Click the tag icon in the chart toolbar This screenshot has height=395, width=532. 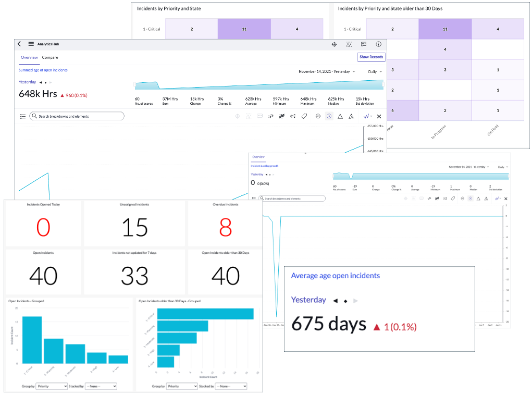[x=305, y=116]
